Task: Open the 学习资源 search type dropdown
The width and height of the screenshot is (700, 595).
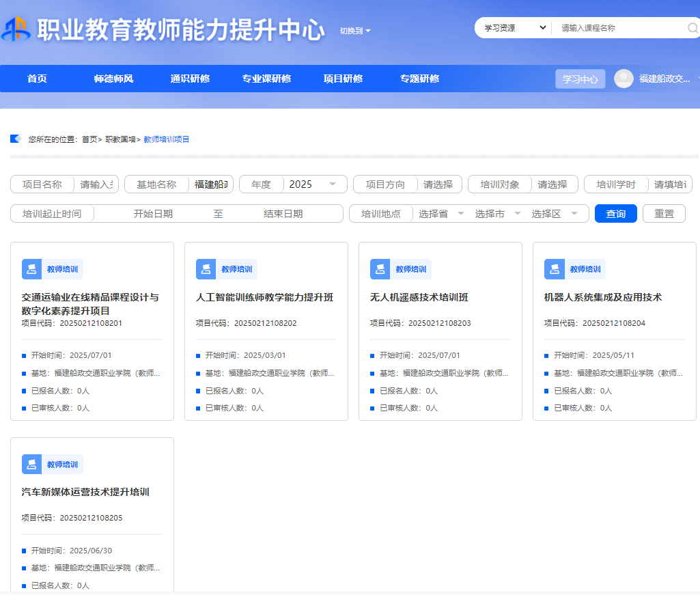Action: (515, 28)
